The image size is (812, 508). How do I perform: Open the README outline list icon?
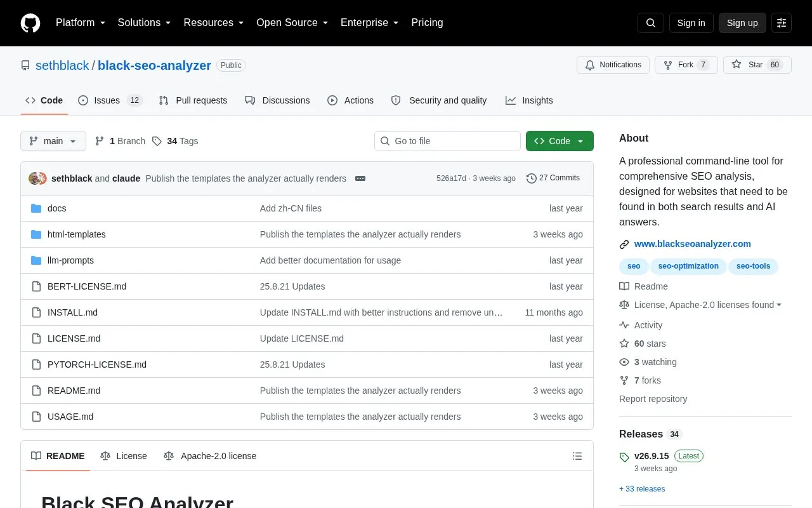[577, 456]
